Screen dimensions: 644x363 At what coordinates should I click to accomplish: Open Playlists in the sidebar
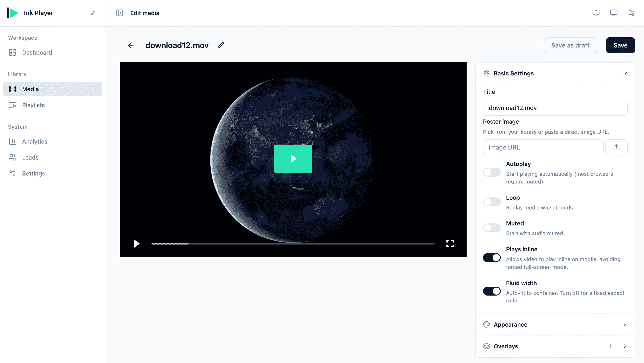[x=52, y=105]
